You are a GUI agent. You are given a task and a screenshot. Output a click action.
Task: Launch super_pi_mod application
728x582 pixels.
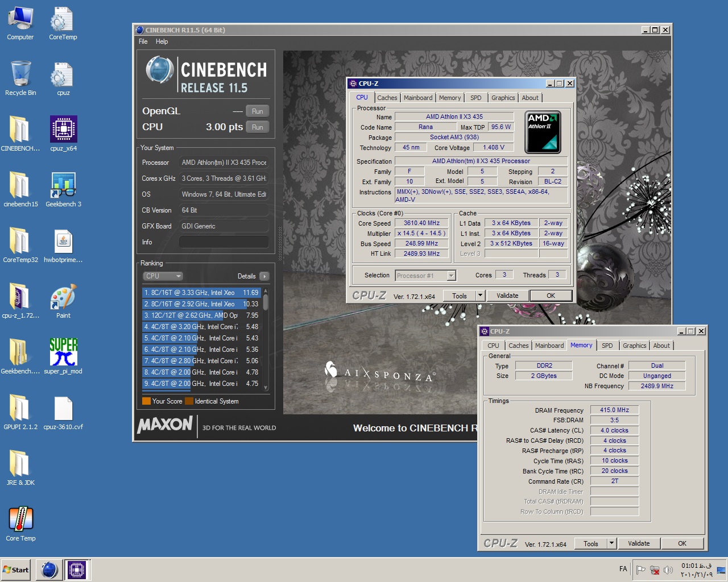63,357
